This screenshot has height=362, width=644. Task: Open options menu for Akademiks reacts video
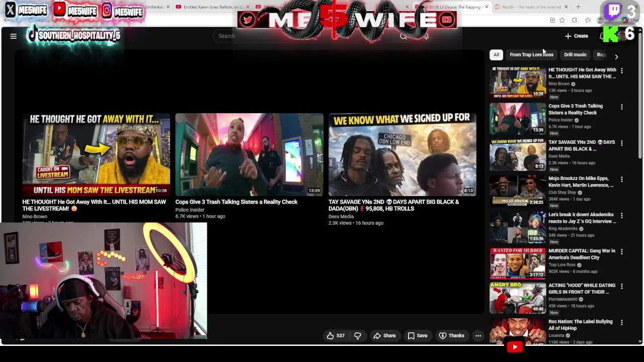622,216
